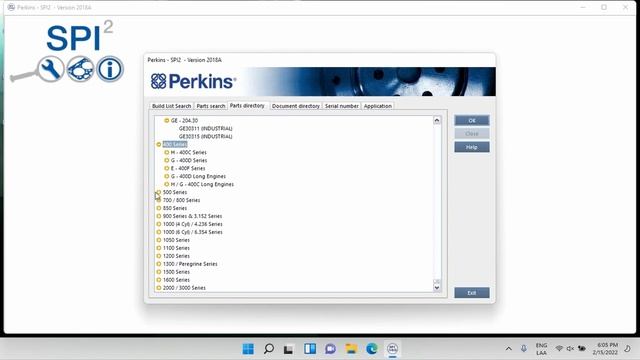This screenshot has height=360, width=640.
Task: Select GE30315 (INDUSTRIAL) entry
Action: 205,136
